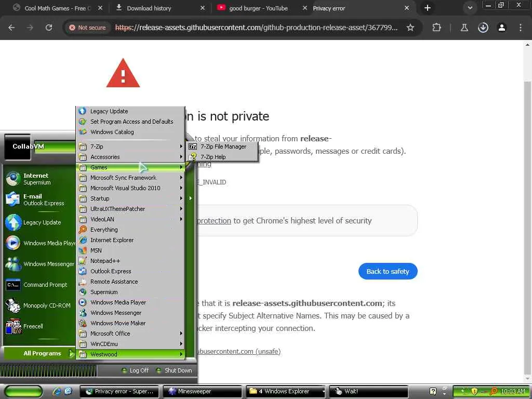Click Internet Explorer quick launch icon

[57, 391]
